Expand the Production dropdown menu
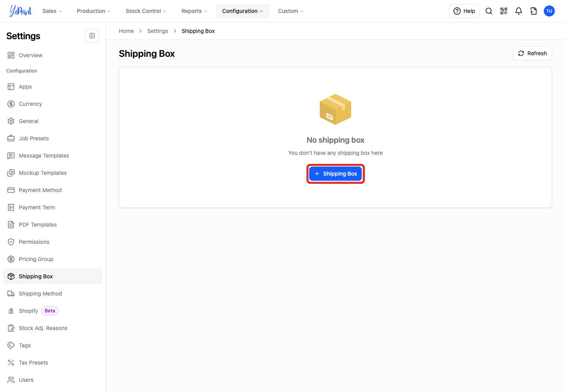 click(x=94, y=11)
